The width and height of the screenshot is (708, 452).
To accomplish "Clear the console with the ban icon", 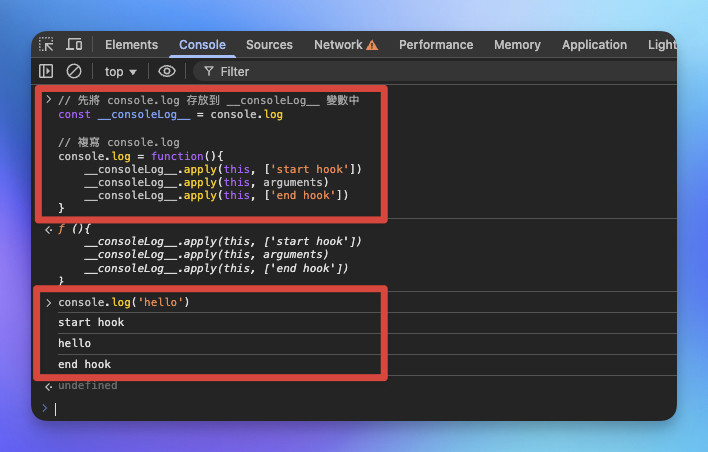I will (x=74, y=71).
